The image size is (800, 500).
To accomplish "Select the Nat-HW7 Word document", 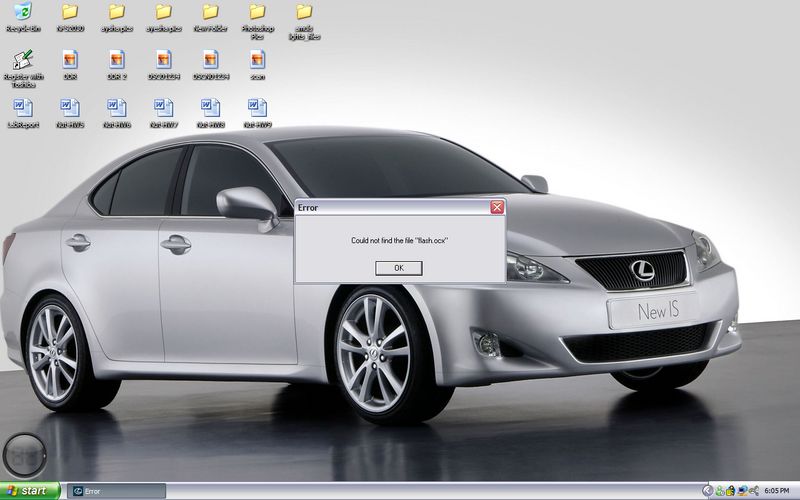I will click(x=164, y=113).
